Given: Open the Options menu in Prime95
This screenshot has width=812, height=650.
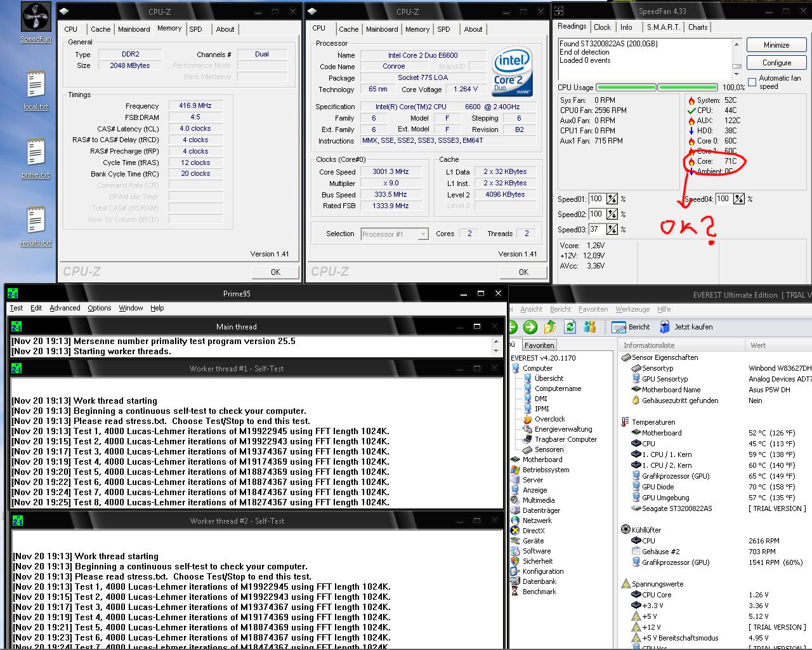Looking at the screenshot, I should click(100, 308).
